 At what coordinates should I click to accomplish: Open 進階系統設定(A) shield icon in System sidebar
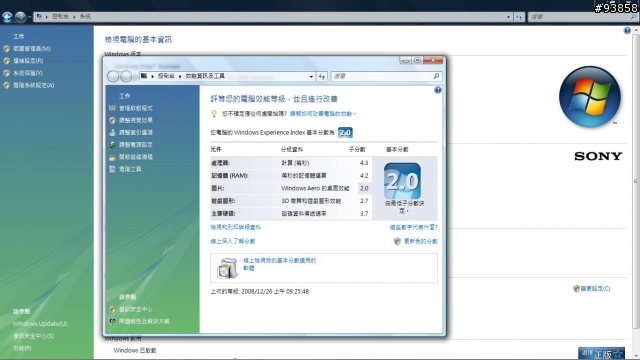coord(7,85)
